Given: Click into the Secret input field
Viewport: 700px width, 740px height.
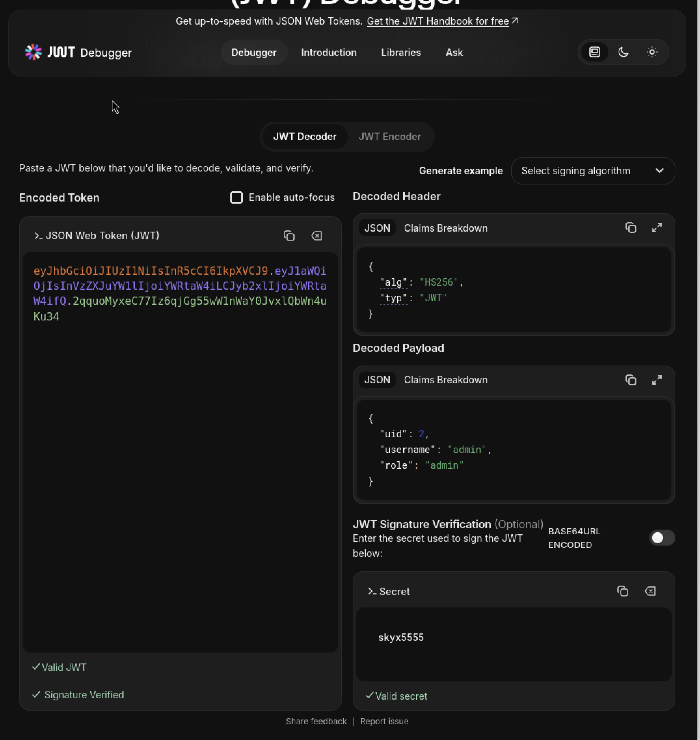Looking at the screenshot, I should (514, 644).
